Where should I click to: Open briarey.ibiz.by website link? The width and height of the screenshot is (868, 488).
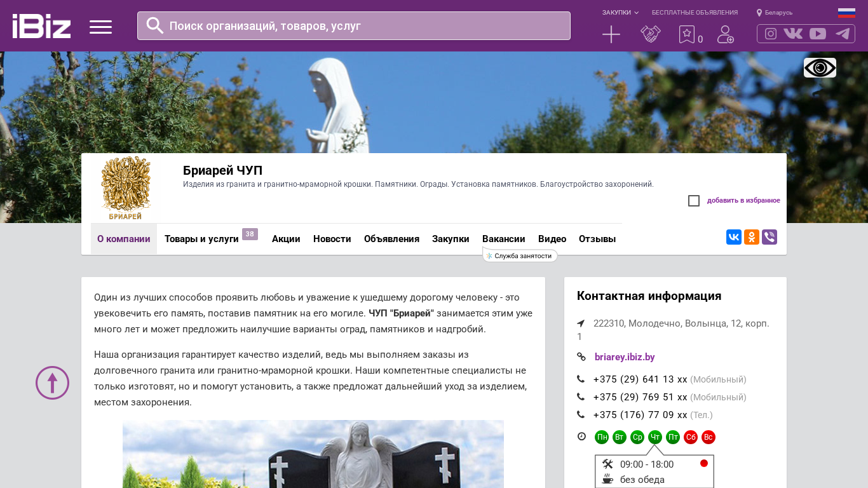(625, 357)
